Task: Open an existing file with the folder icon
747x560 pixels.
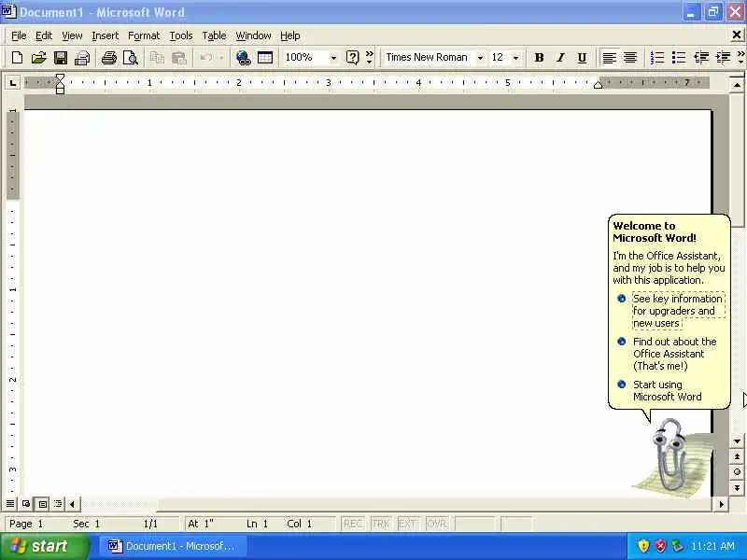Action: click(38, 58)
